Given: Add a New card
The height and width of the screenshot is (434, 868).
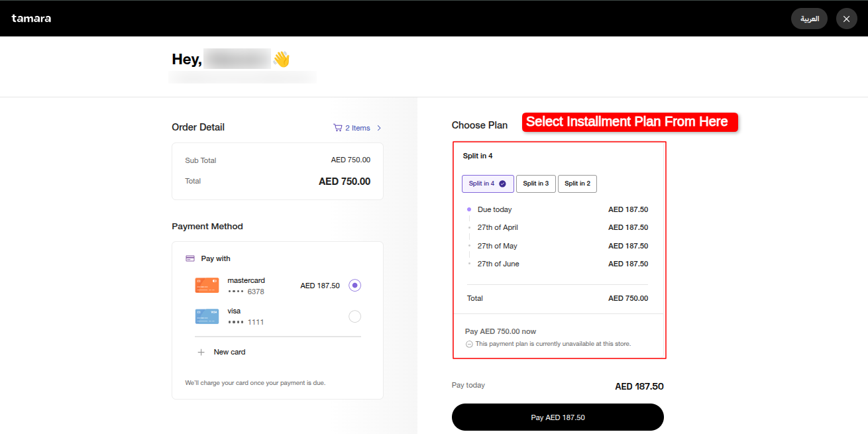Looking at the screenshot, I should pyautogui.click(x=229, y=352).
